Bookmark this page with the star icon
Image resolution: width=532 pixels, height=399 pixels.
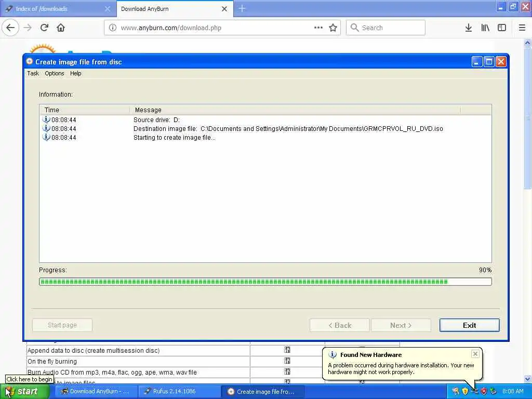pyautogui.click(x=333, y=28)
